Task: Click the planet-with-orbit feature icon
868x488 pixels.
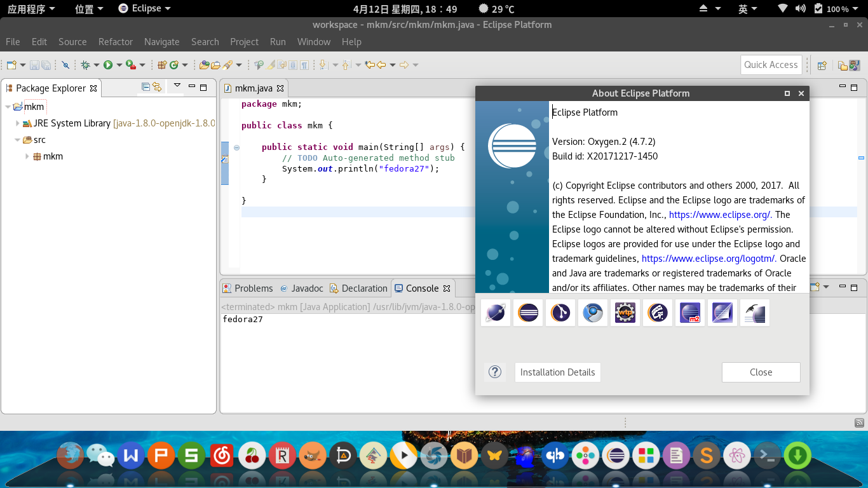Action: click(496, 313)
